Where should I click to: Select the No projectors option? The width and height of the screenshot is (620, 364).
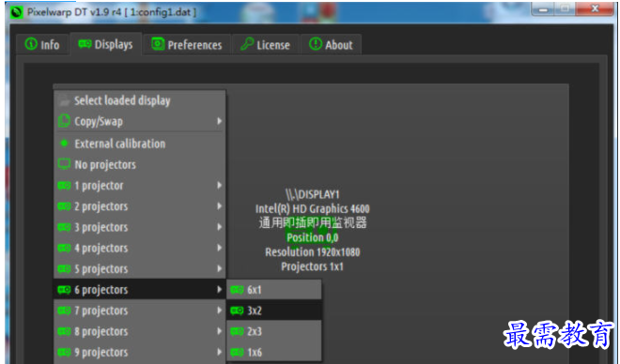click(140, 164)
